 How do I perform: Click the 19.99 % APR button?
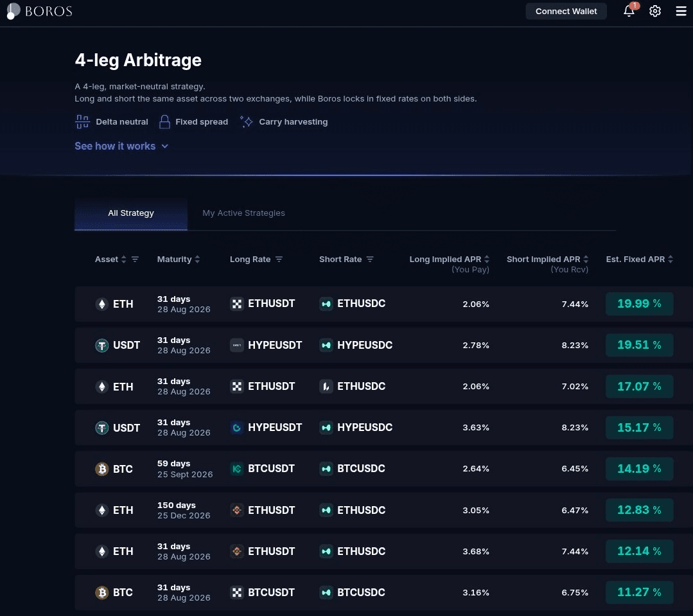coord(639,304)
